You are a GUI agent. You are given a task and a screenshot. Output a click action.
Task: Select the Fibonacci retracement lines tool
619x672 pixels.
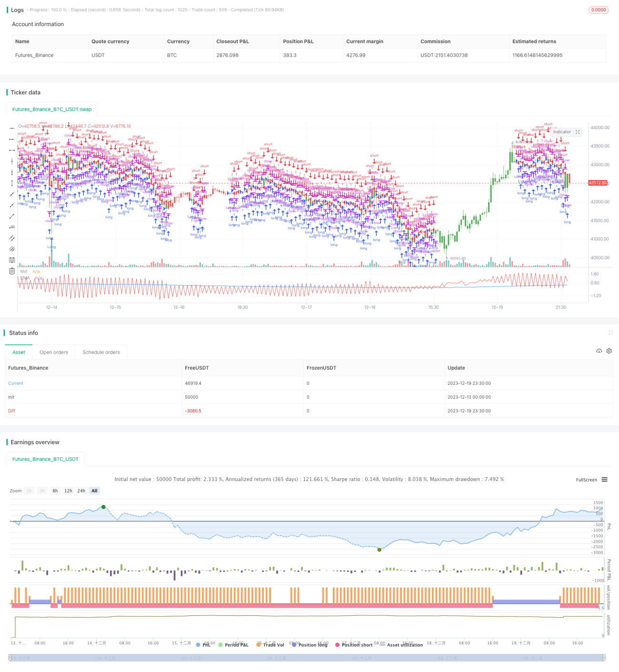pos(12,260)
